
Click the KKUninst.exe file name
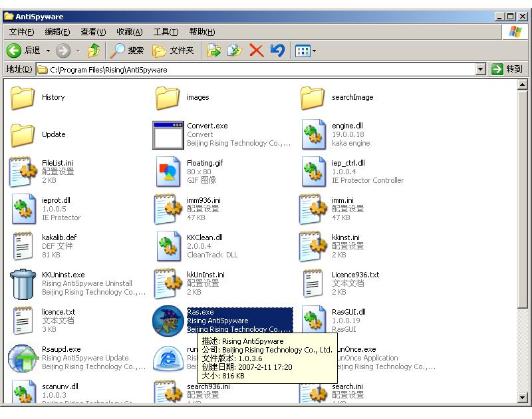[x=63, y=275]
